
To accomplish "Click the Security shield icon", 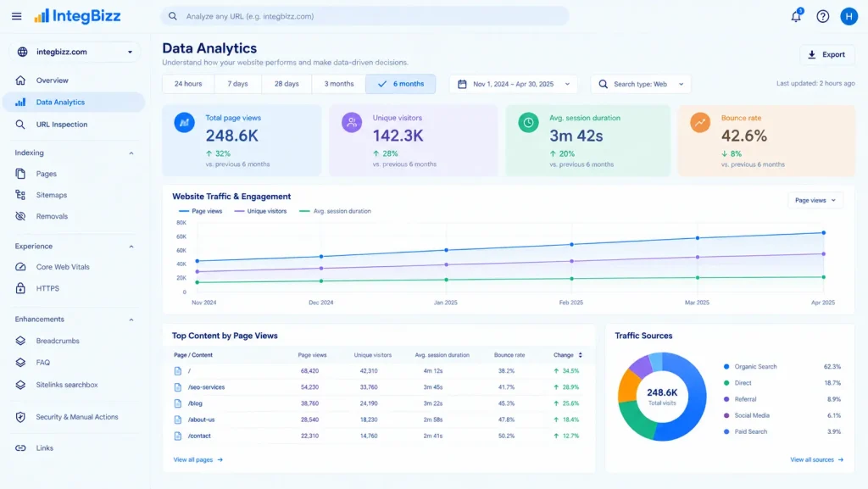I will [20, 417].
